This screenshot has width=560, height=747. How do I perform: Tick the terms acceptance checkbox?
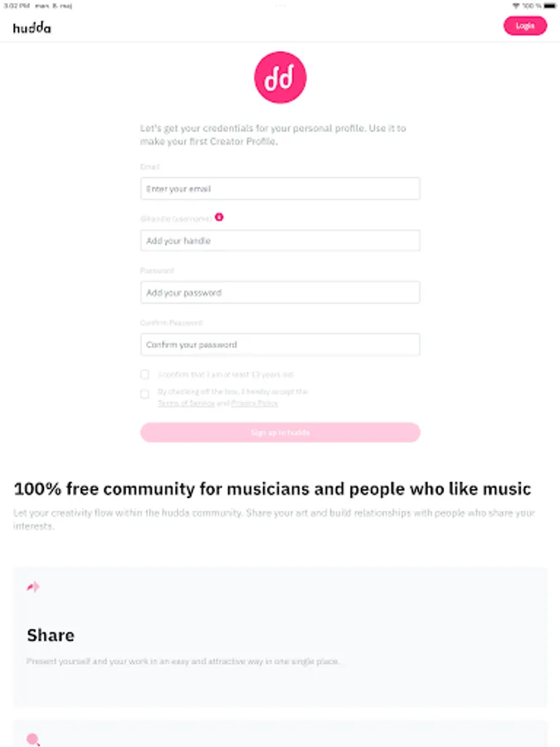[x=145, y=394]
